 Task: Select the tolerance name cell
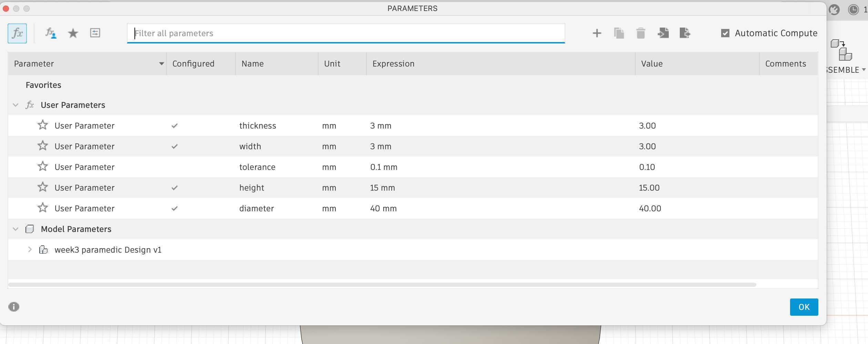coord(277,167)
